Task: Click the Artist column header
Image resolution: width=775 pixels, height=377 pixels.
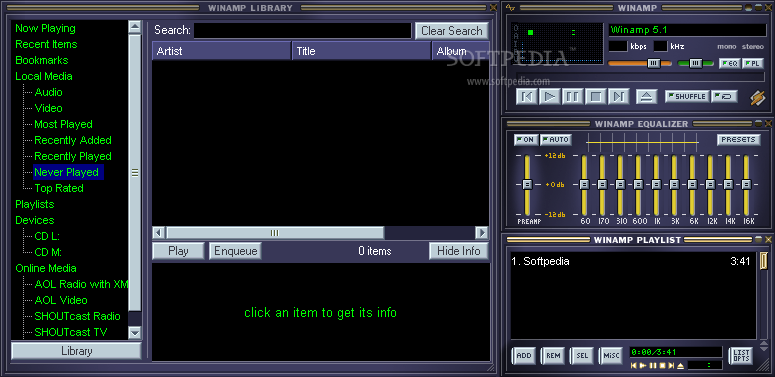Action: (x=221, y=51)
